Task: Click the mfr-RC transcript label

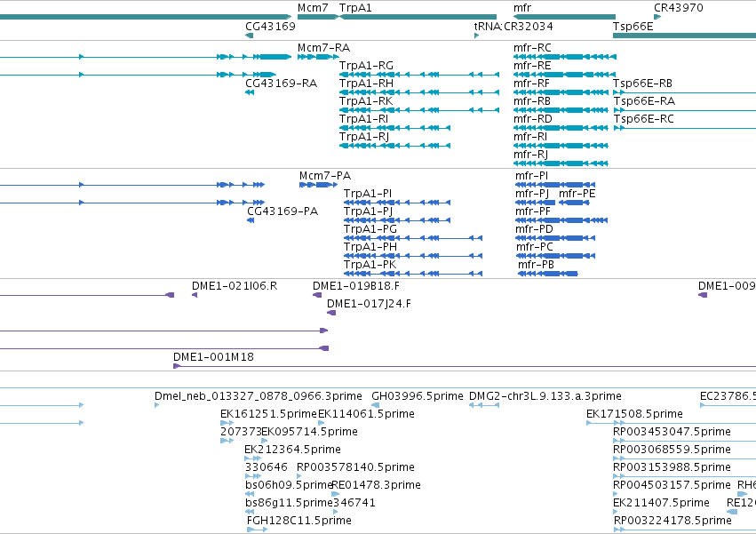Action: click(532, 48)
